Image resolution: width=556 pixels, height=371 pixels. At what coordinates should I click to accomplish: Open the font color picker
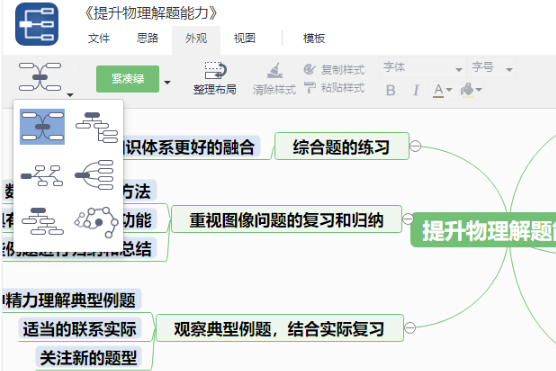(442, 90)
